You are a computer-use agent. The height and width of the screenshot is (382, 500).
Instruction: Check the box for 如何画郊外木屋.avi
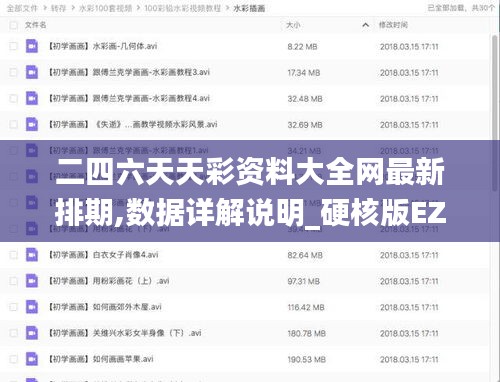pyautogui.click(x=13, y=307)
